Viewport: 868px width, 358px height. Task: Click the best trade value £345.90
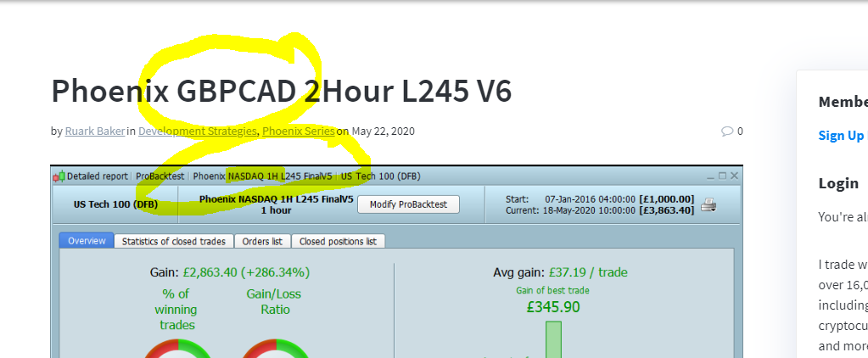(553, 306)
